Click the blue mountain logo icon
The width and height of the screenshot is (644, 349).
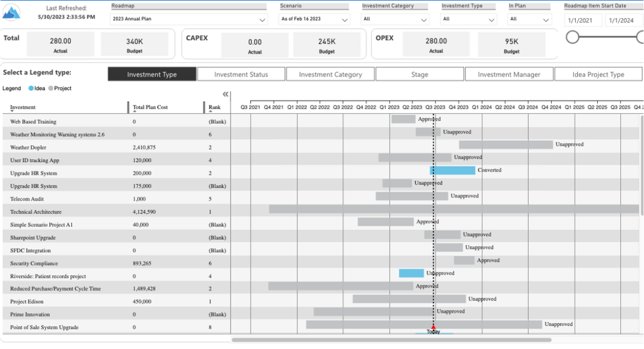click(12, 11)
